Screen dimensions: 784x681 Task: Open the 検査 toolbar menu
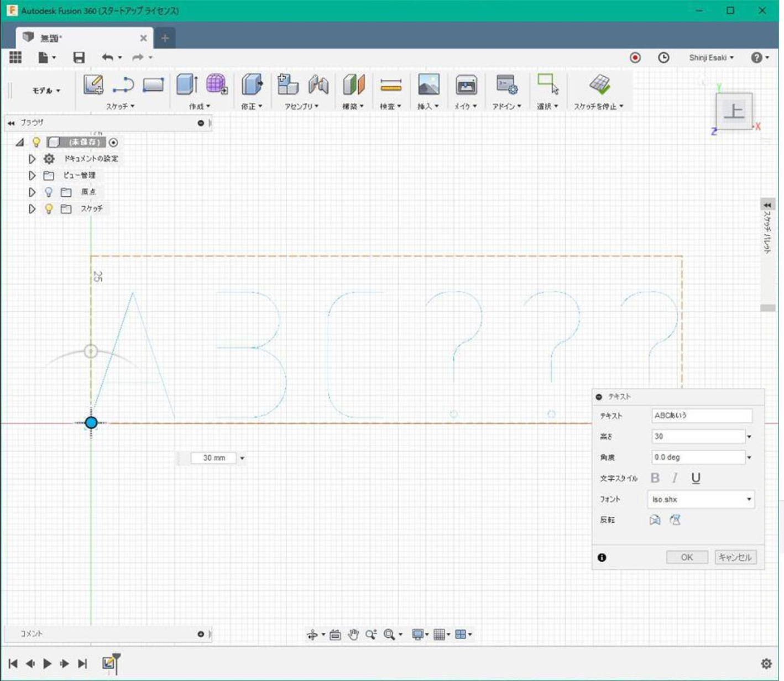[x=390, y=106]
